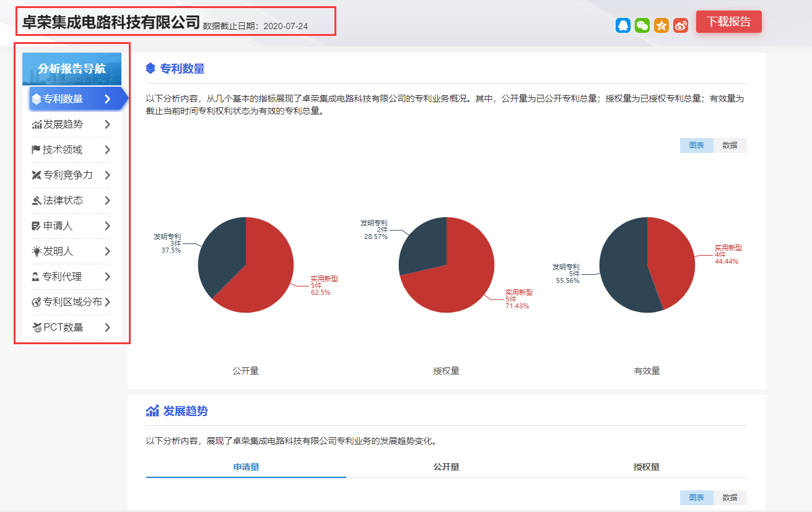812x512 pixels.
Task: Switch 专利数量 view to 数据
Action: pos(730,145)
